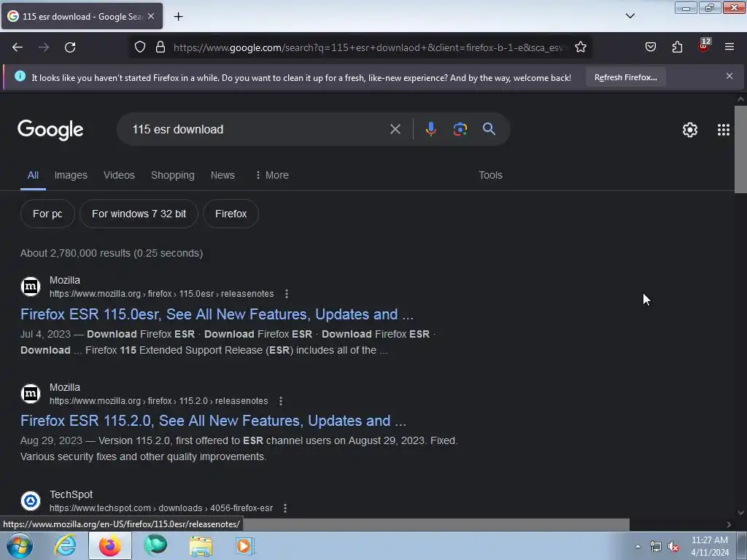Reload the current page
Screen dimensions: 747x560
click(x=70, y=47)
